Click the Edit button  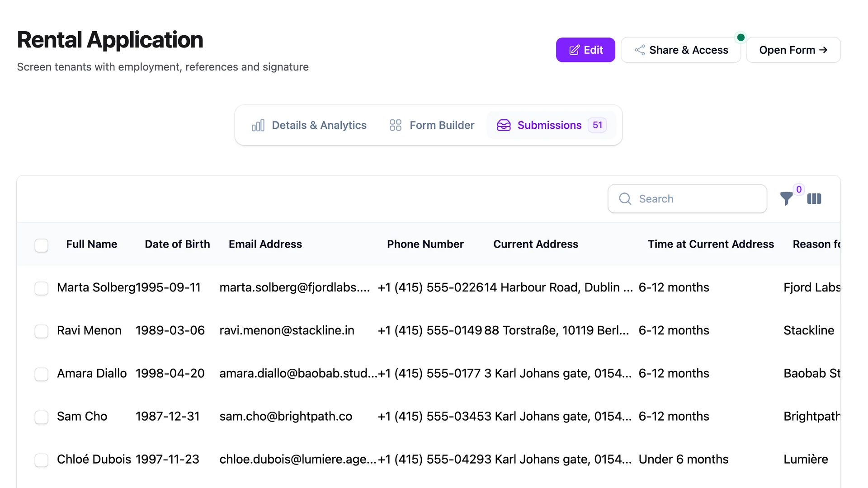click(585, 50)
